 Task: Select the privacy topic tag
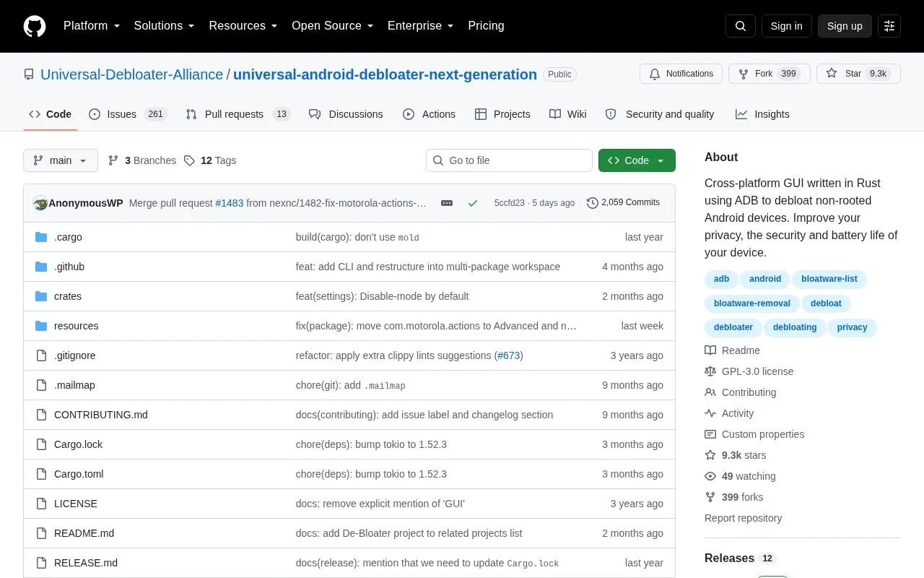852,327
